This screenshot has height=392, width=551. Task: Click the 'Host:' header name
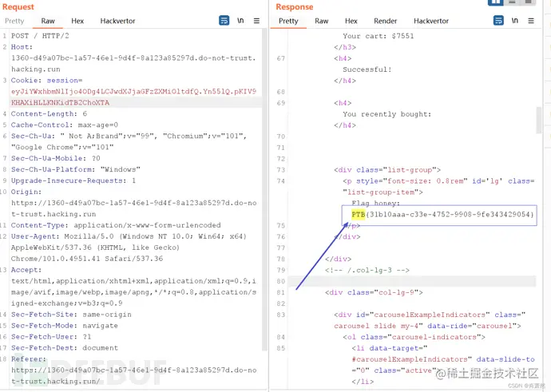point(22,47)
